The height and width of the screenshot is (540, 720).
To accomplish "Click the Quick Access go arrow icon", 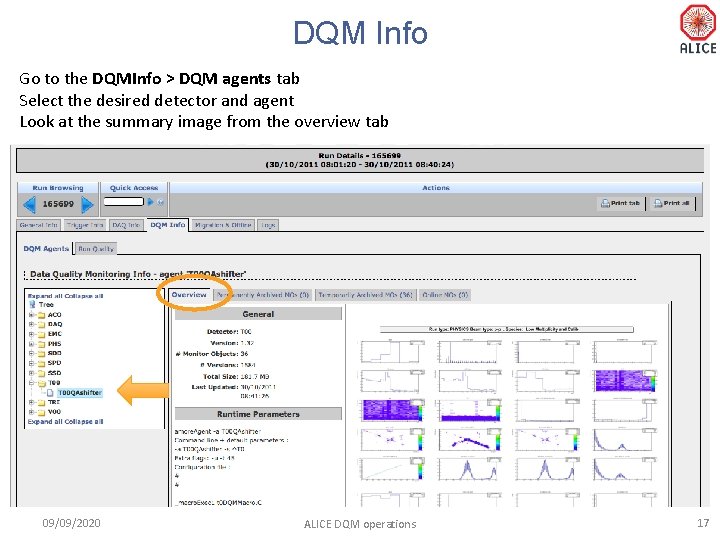I will [150, 202].
